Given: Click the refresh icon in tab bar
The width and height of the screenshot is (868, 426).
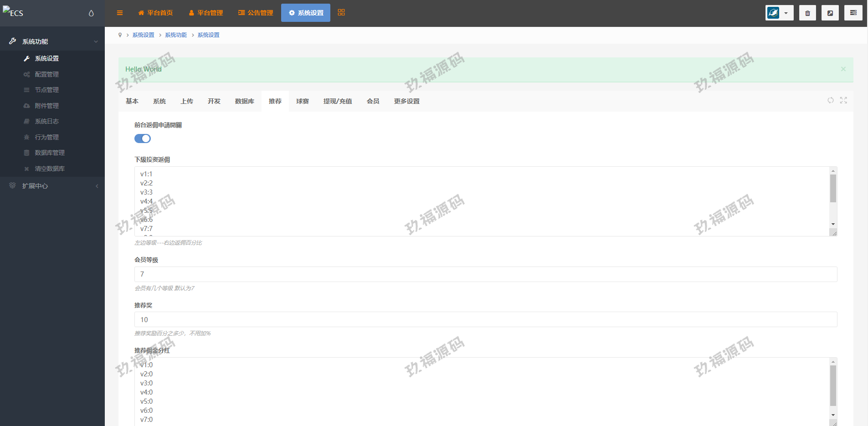Looking at the screenshot, I should [x=831, y=100].
